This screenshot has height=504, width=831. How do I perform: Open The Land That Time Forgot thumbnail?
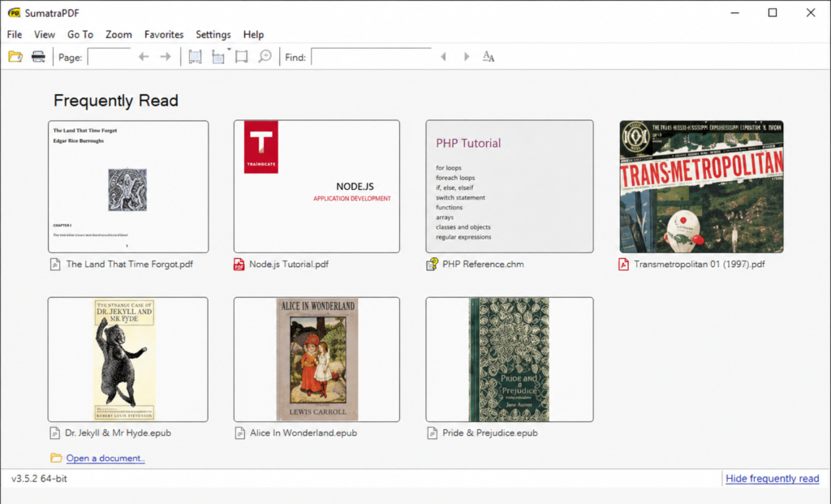[128, 187]
